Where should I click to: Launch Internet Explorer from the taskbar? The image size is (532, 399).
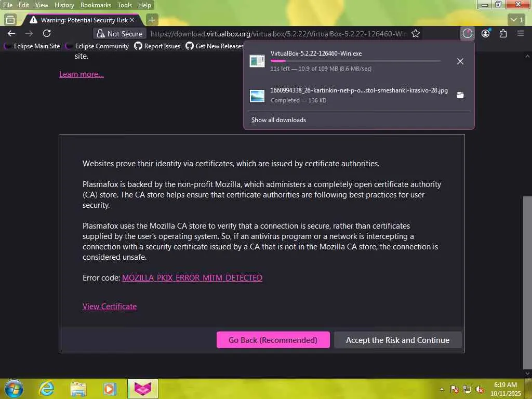click(x=46, y=389)
